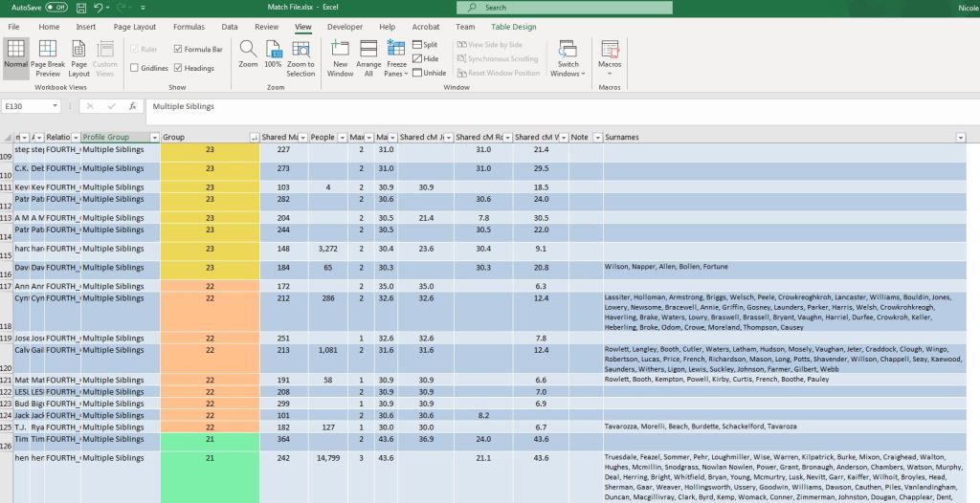Open the Name Box dropdown arrow
This screenshot has width=980, height=503.
[x=55, y=106]
